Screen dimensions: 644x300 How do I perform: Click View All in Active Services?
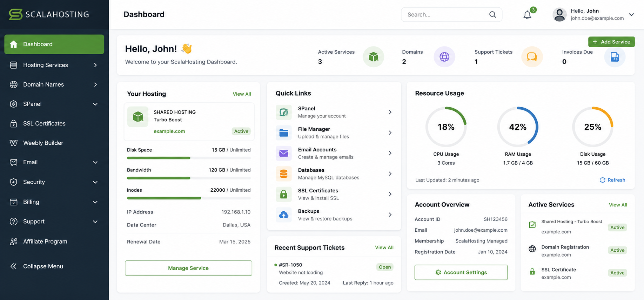[x=618, y=205]
